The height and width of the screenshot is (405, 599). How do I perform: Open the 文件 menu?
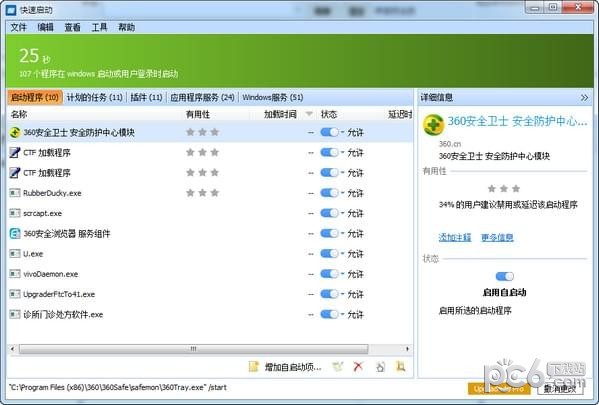pyautogui.click(x=18, y=27)
